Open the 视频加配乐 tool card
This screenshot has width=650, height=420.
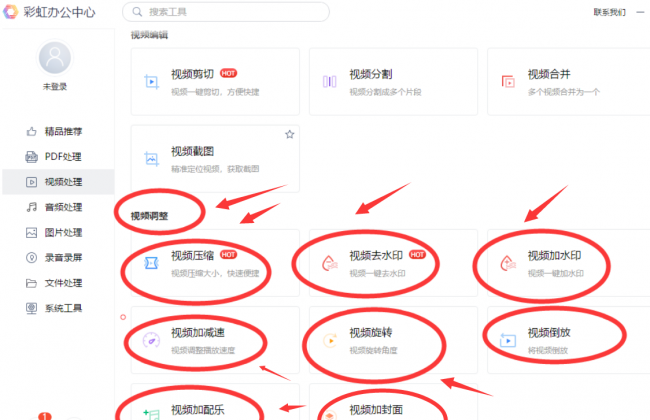pos(215,402)
